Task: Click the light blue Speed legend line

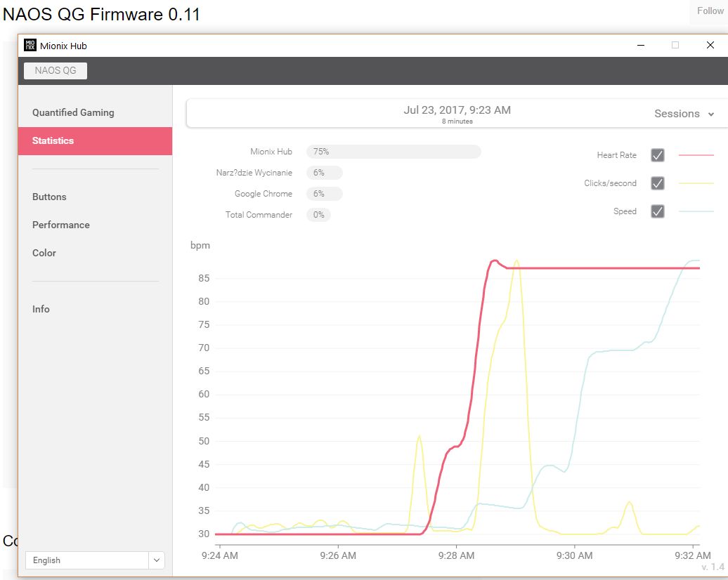Action: [696, 211]
